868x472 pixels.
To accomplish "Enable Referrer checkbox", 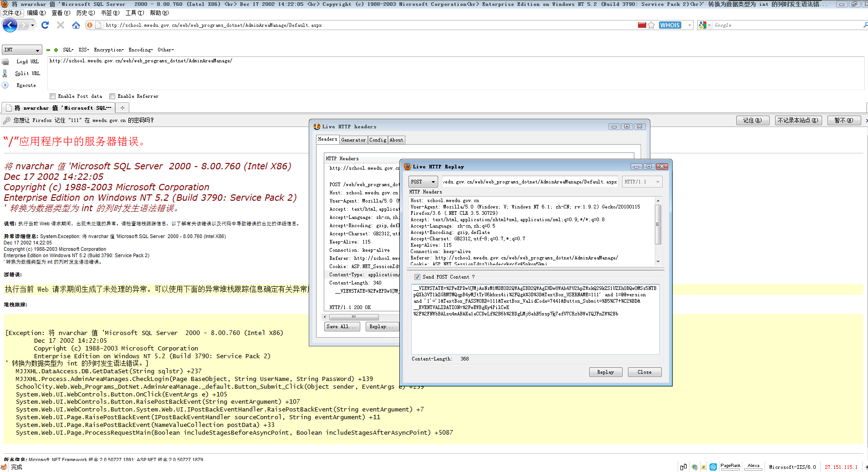I will [112, 96].
